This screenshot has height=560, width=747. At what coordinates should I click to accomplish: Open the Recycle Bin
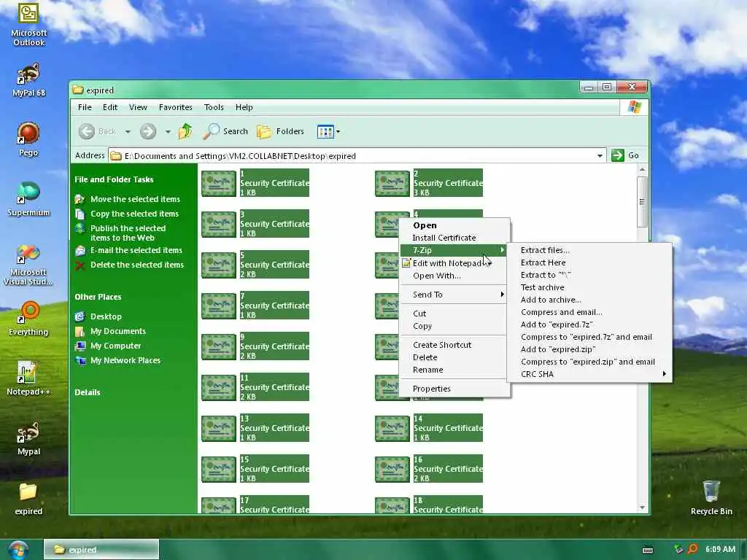coord(711,497)
